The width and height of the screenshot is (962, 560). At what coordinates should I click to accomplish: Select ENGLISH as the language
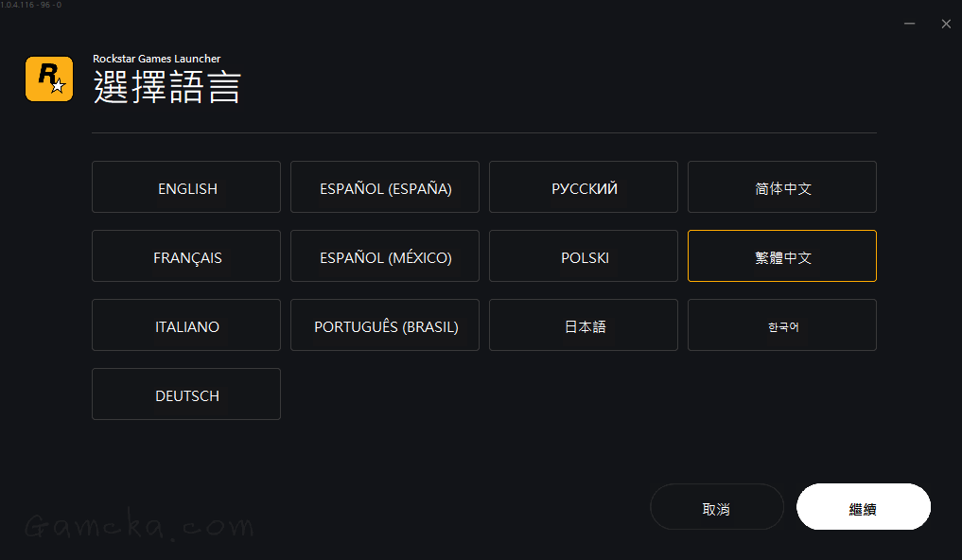click(186, 187)
